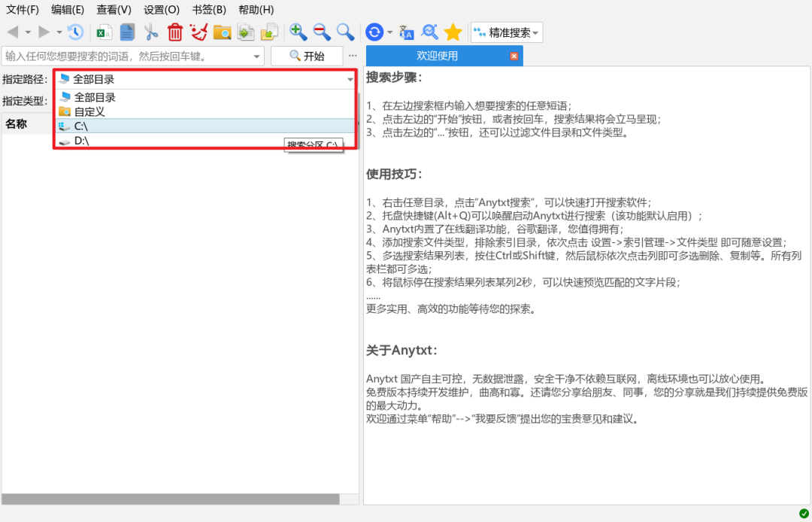Click the back navigation arrow
This screenshot has width=812, height=522.
13,32
